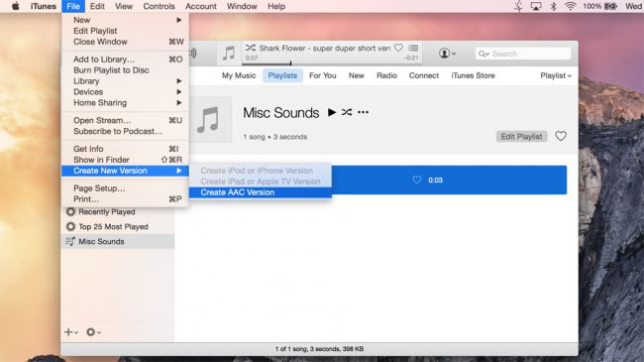This screenshot has width=644, height=362.
Task: Open the Up Next list icon
Action: tap(413, 48)
